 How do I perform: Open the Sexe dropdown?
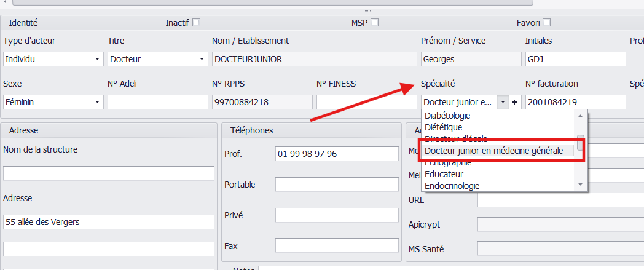point(53,102)
